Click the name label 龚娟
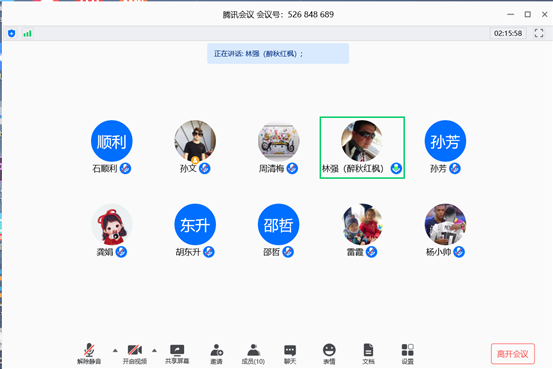Screen dimensions: 553x369 [x=105, y=252]
